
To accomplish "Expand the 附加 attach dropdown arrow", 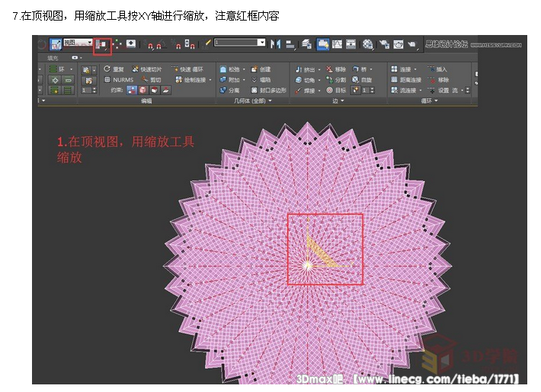I will click(x=244, y=80).
